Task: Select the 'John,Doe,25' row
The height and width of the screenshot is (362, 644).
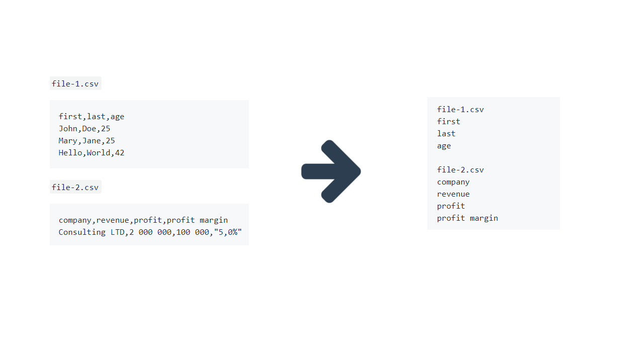Action: (x=85, y=129)
